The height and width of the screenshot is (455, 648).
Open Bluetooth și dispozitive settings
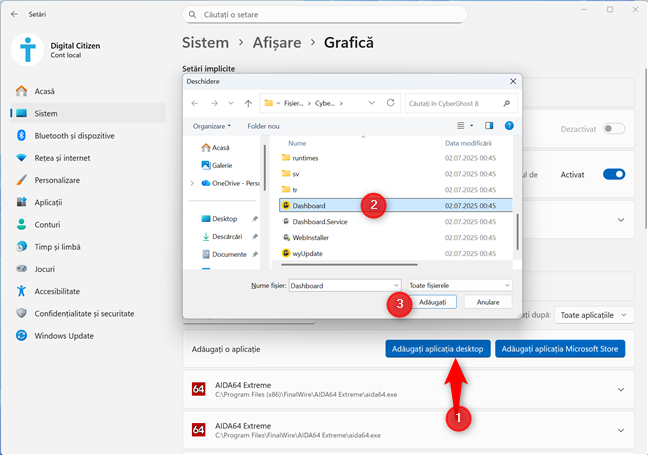pyautogui.click(x=88, y=136)
